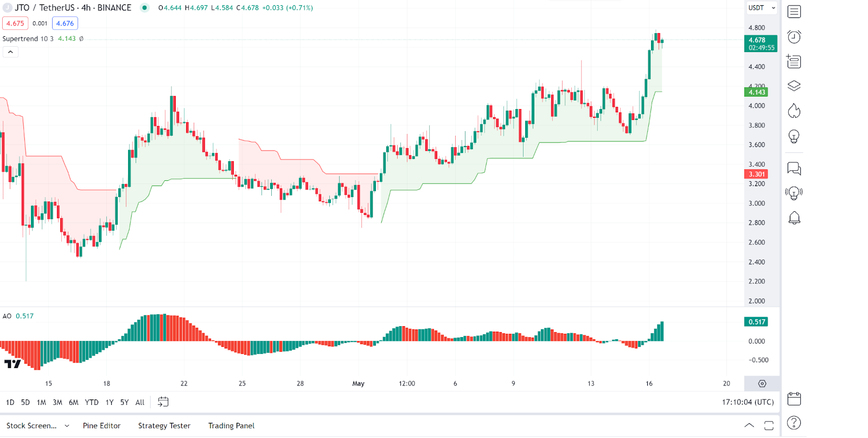Image resolution: width=868 pixels, height=438 pixels.
Task: Select the 1Y time range
Action: coord(110,403)
